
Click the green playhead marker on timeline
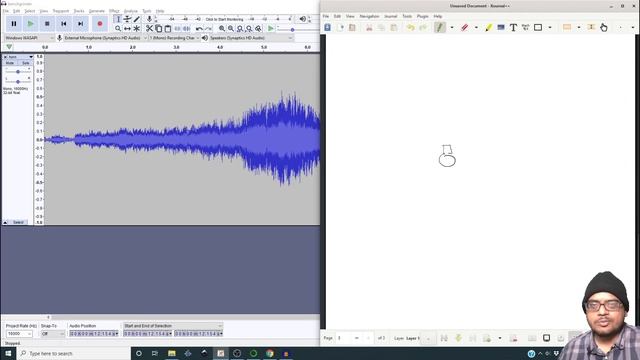click(9, 47)
